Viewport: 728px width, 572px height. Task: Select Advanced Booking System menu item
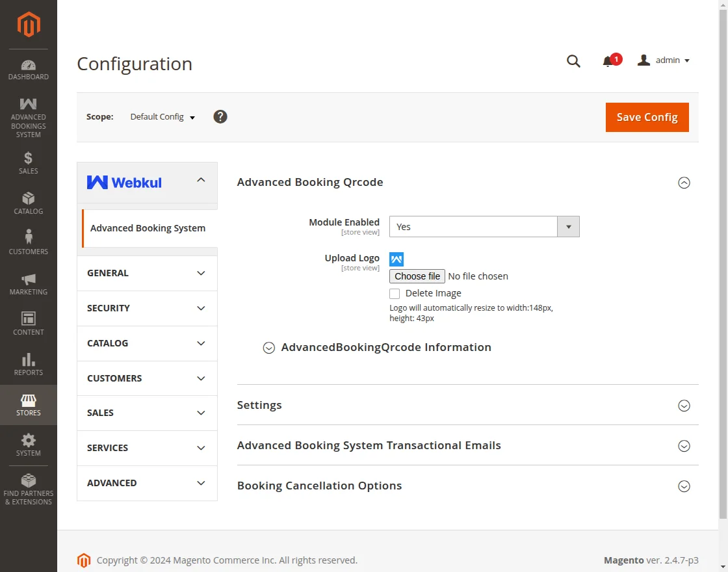(x=148, y=228)
